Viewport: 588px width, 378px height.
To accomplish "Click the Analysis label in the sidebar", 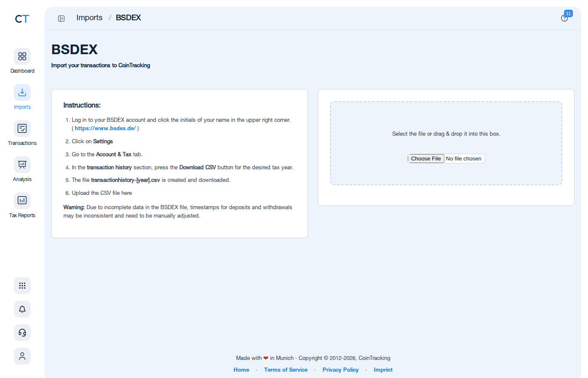I will pyautogui.click(x=22, y=179).
